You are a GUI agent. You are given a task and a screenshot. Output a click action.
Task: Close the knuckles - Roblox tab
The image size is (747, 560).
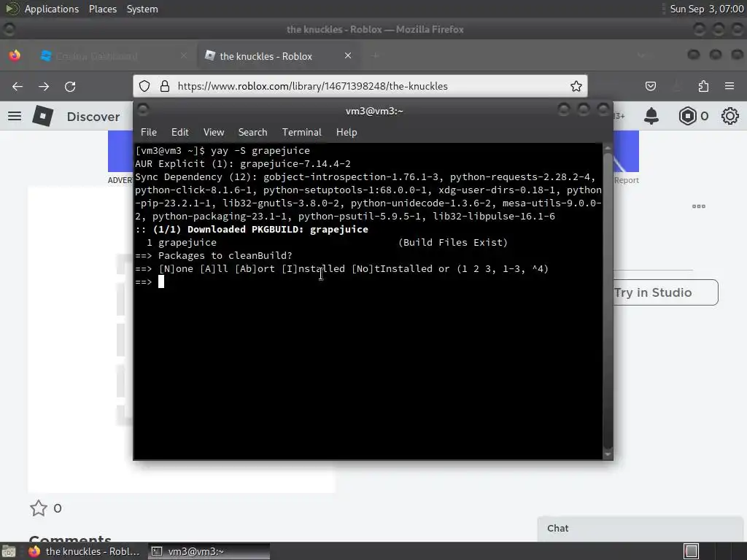pyautogui.click(x=348, y=55)
